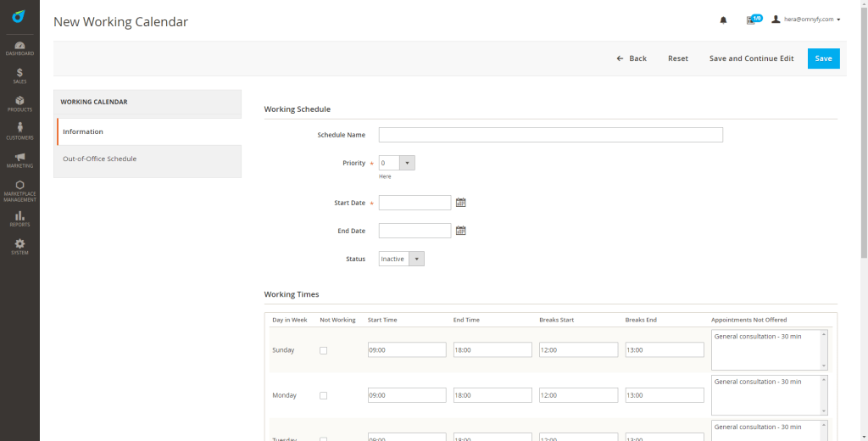Select General consultation option in Sunday row
Screen dimensions: 868x441
tap(758, 337)
